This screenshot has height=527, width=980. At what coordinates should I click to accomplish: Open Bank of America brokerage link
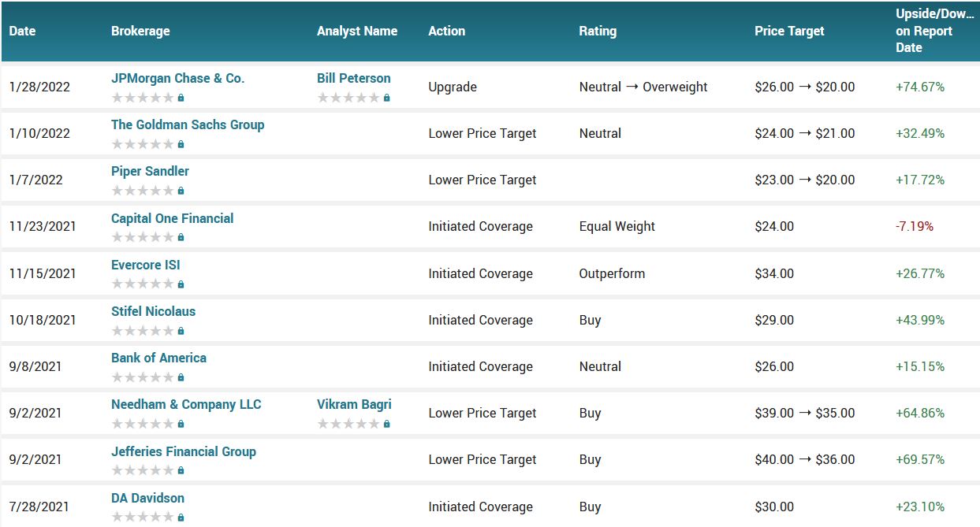[x=158, y=358]
